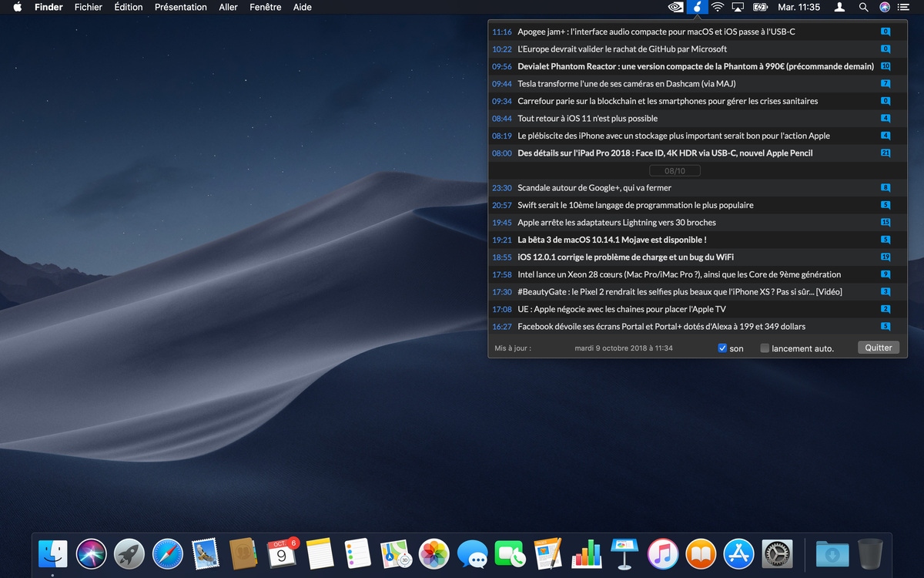This screenshot has height=578, width=924.
Task: Click comment badge on Lightning adaptateurs row
Action: coord(885,223)
